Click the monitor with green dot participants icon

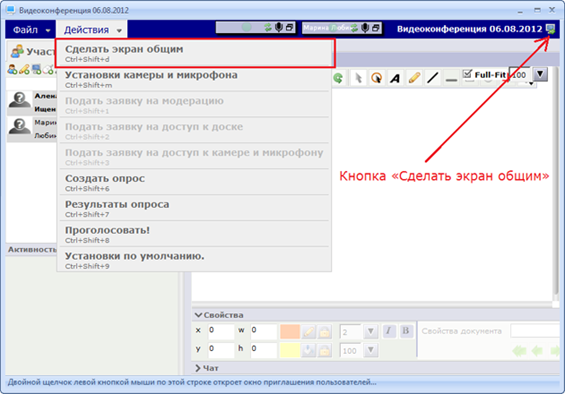(x=36, y=69)
